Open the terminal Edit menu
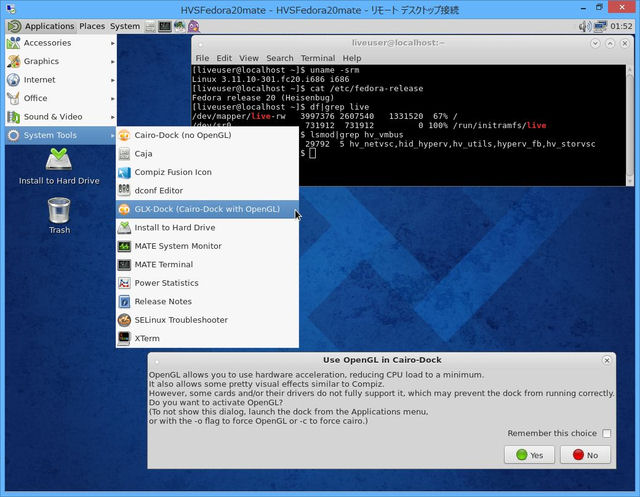The width and height of the screenshot is (640, 497). [x=224, y=58]
